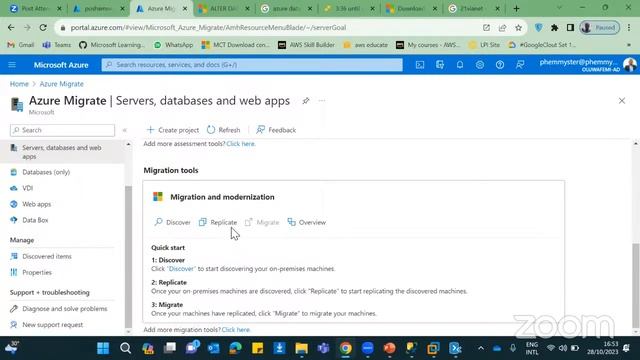This screenshot has width=640, height=360.
Task: Click here link for more migration tools
Action: (236, 329)
